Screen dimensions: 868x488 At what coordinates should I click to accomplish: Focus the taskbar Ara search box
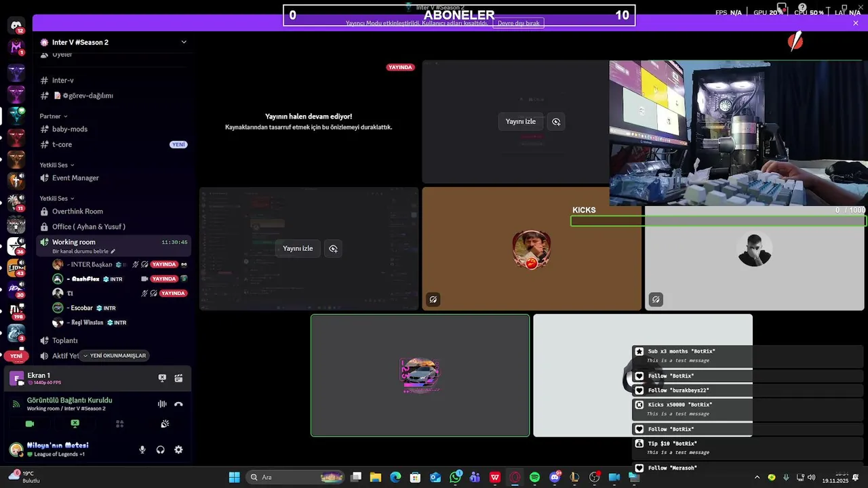pyautogui.click(x=295, y=477)
